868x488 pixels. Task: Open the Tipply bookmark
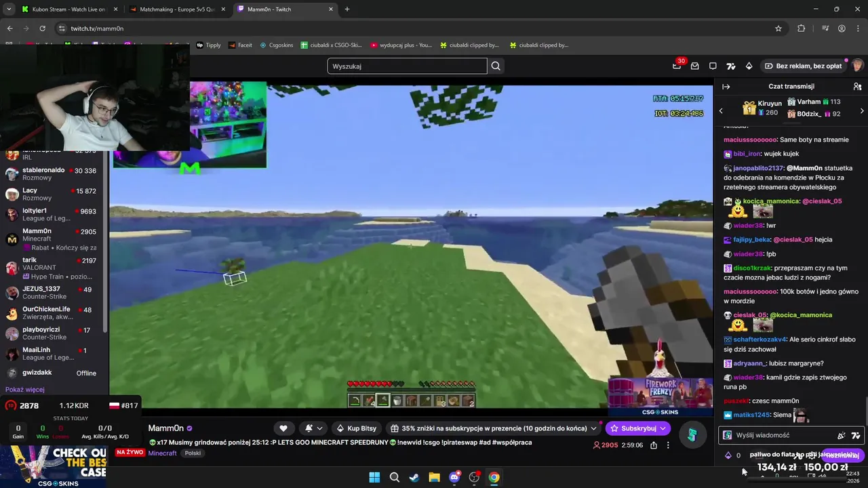click(208, 45)
